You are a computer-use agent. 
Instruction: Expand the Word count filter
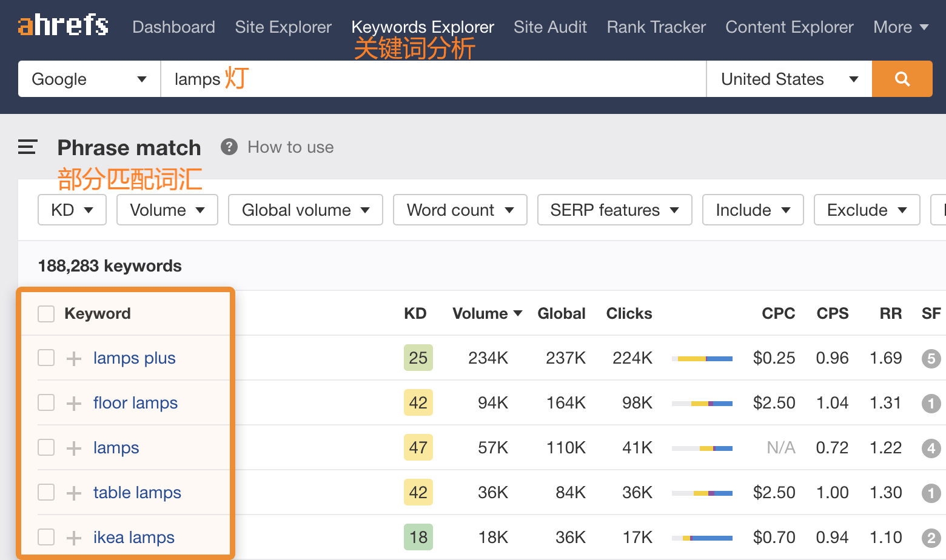point(460,210)
